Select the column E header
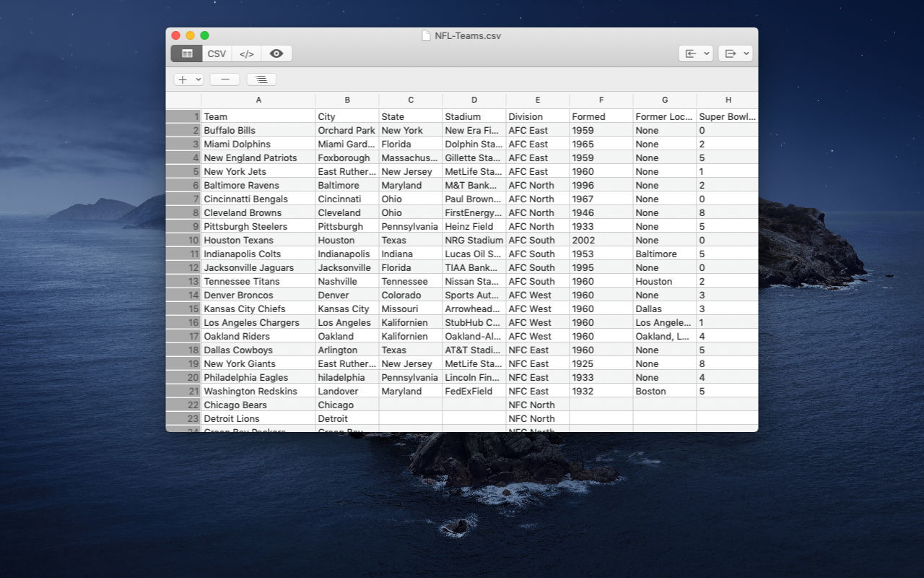 pyautogui.click(x=538, y=100)
